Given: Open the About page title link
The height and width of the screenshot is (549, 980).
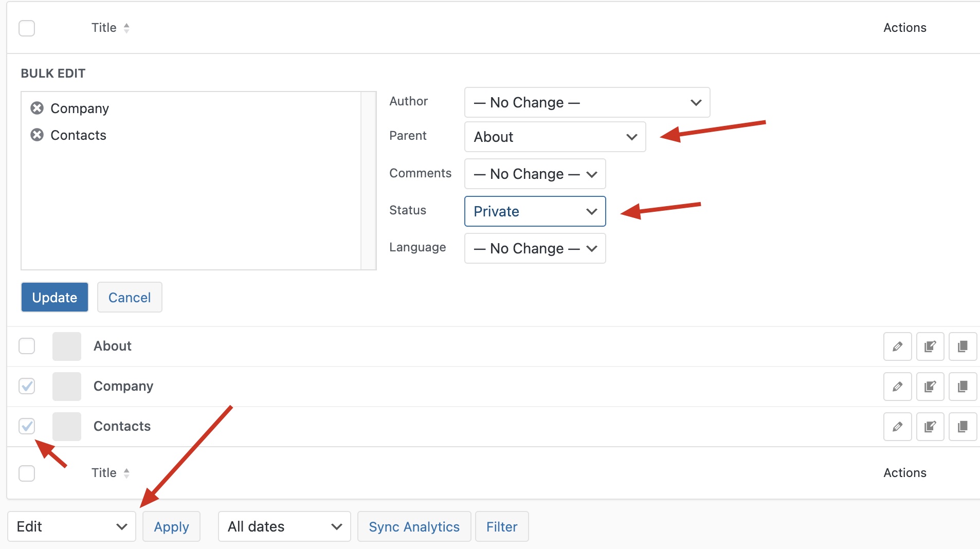Looking at the screenshot, I should click(x=113, y=346).
